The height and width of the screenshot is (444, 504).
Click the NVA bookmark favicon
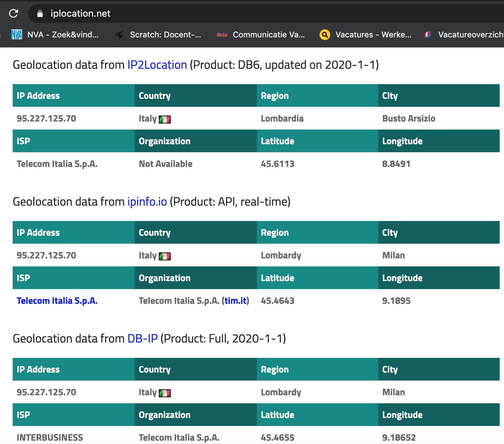[x=17, y=34]
